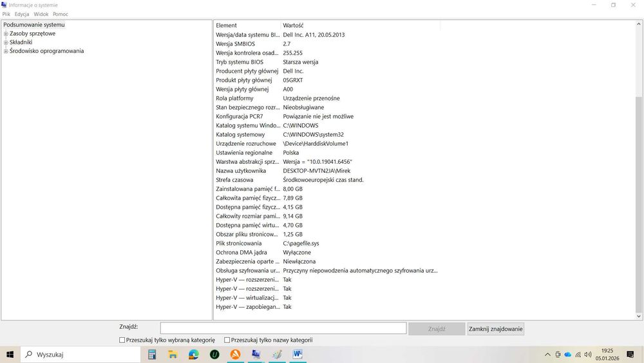
Task: Select the Produkt płyty głównej row
Action: tap(327, 80)
